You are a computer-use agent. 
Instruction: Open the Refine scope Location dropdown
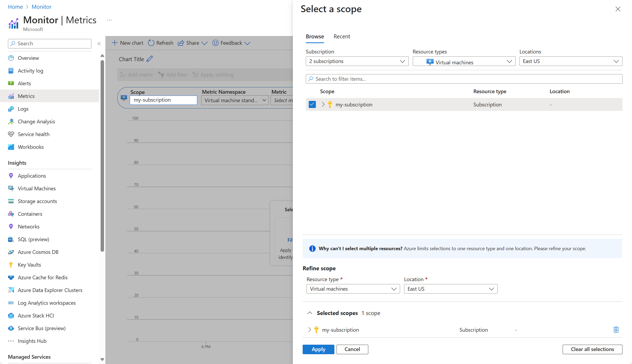click(451, 289)
